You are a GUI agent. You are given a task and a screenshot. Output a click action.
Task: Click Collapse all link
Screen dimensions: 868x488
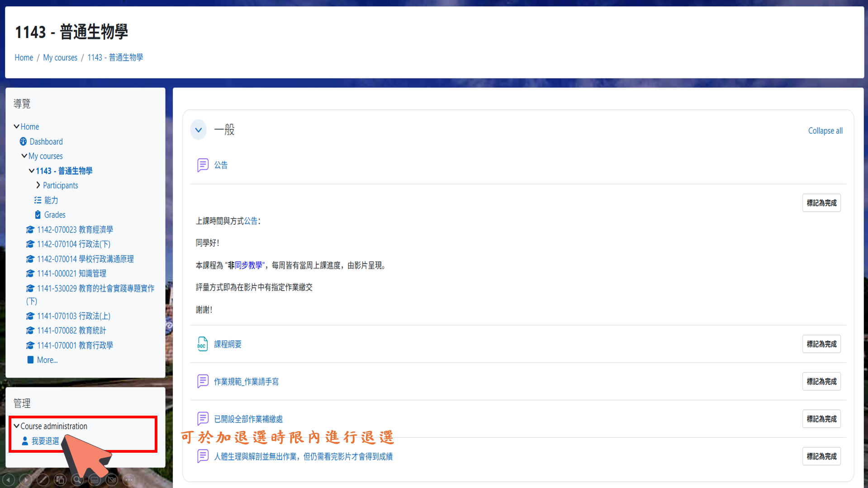[x=825, y=131]
